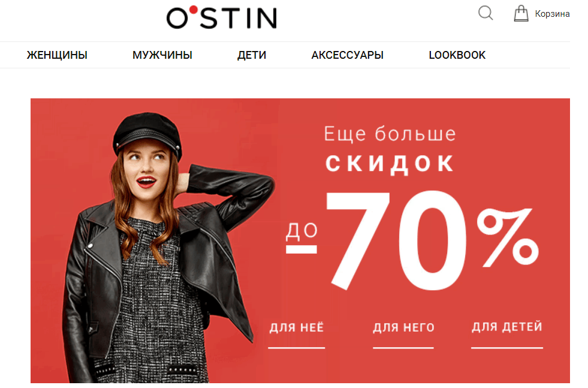Click the large 70% discount text
This screenshot has width=588, height=388.
[432, 240]
